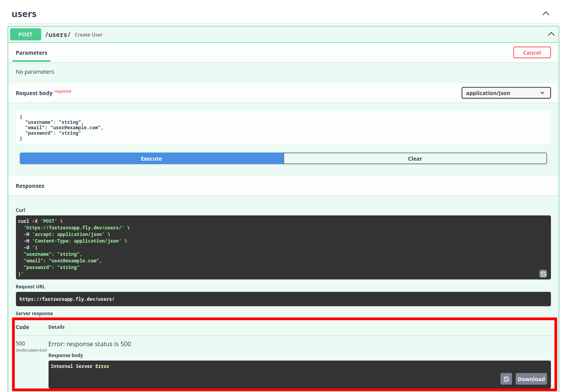This screenshot has width=575, height=392.
Task: Copy the response body to clipboard
Action: tap(506, 379)
